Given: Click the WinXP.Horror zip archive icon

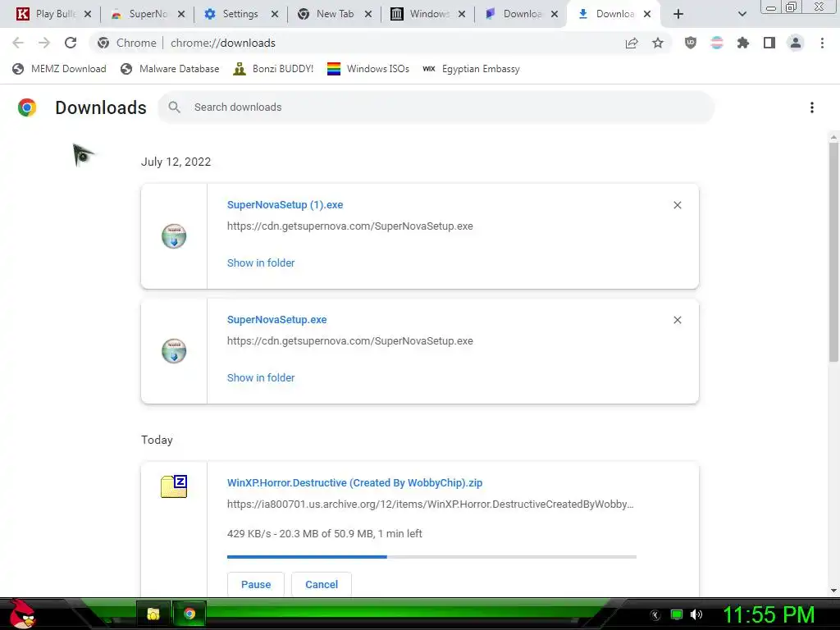Looking at the screenshot, I should point(174,486).
